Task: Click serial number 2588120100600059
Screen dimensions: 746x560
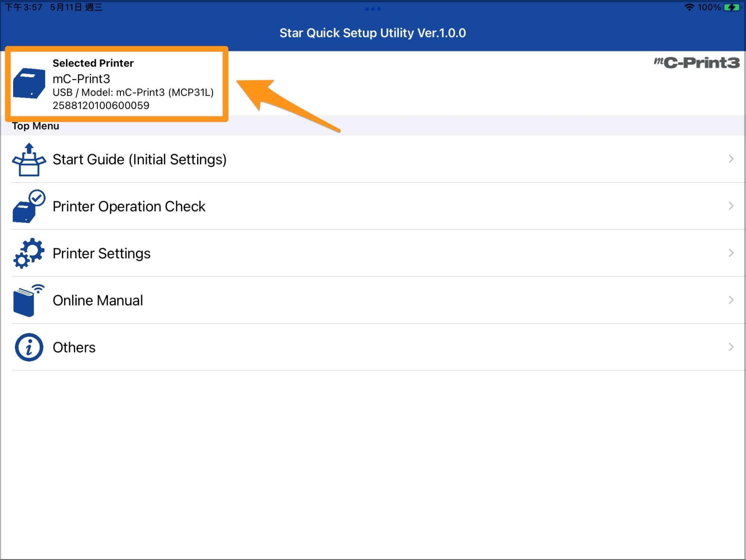Action: (x=101, y=106)
